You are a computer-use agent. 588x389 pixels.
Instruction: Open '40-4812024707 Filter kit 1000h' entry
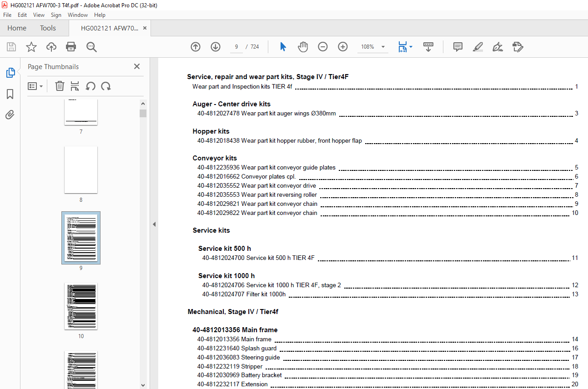[x=244, y=294]
